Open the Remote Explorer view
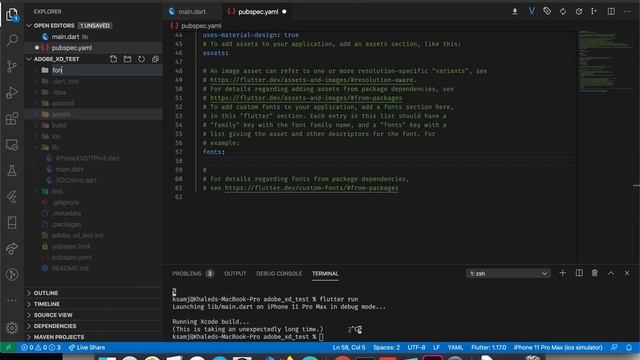The height and width of the screenshot is (360, 640). pyautogui.click(x=12, y=144)
